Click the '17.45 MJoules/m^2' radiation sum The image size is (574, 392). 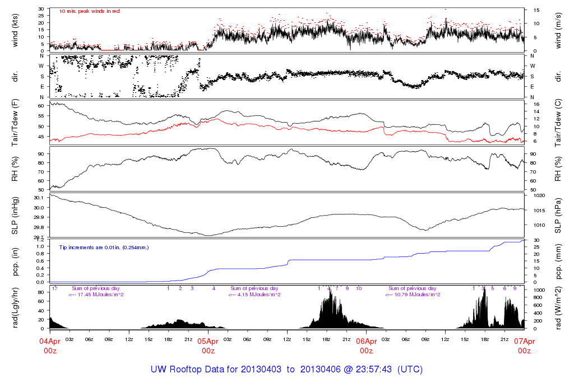(100, 295)
